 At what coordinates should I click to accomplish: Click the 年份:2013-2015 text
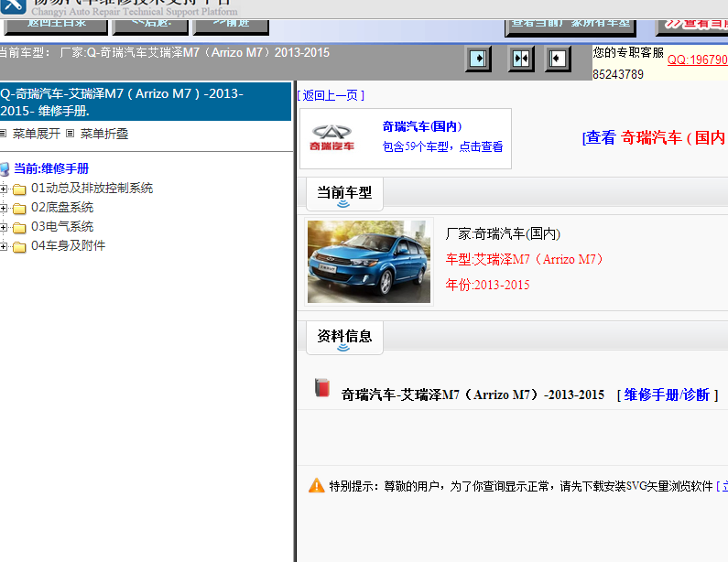[x=487, y=285]
